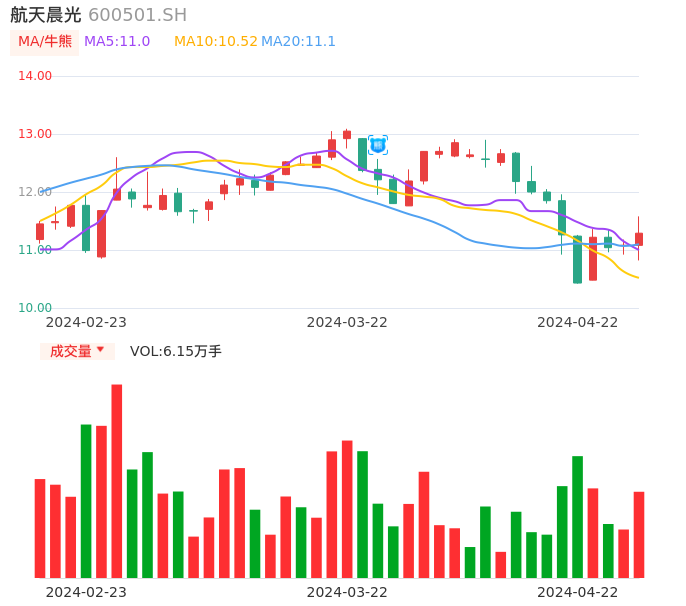Click the first red volume bar on the left
This screenshot has width=686, height=606.
coord(40,528)
